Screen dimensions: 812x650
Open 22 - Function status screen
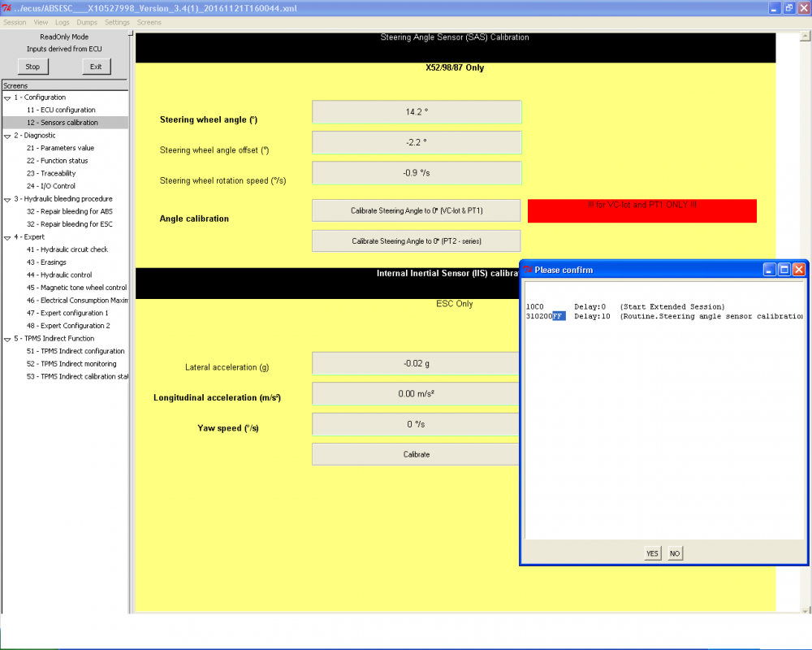coord(58,161)
